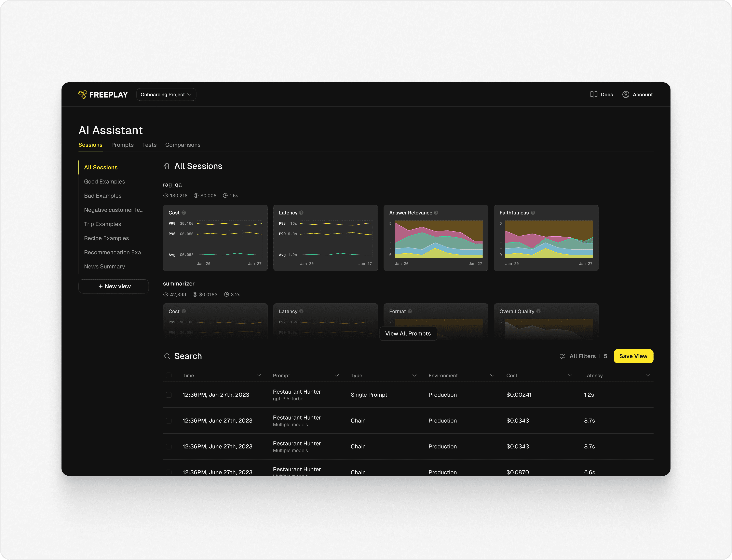Click the Save View button

pos(633,356)
